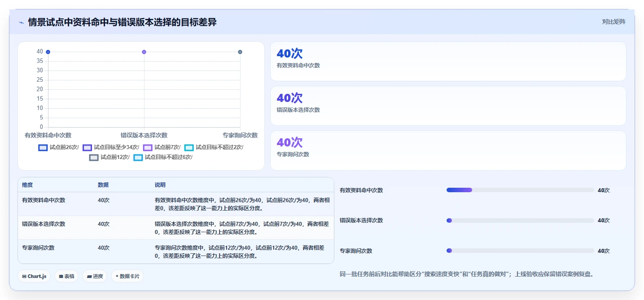The height and width of the screenshot is (300, 644).
Task: Click the 专家询问次数 x-axis label
Action: pyautogui.click(x=240, y=135)
